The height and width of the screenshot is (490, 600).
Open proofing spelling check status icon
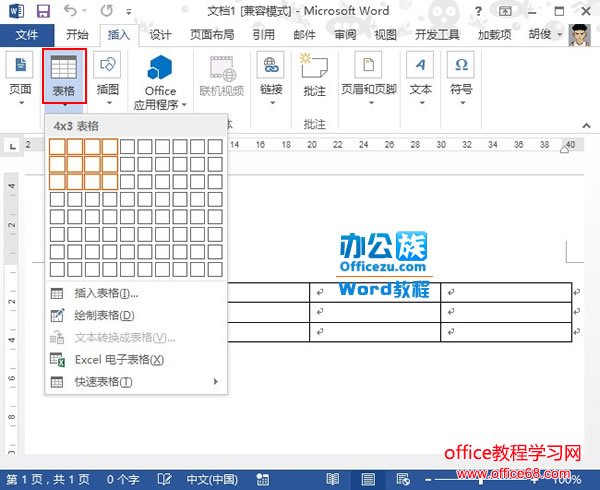pyautogui.click(x=164, y=479)
